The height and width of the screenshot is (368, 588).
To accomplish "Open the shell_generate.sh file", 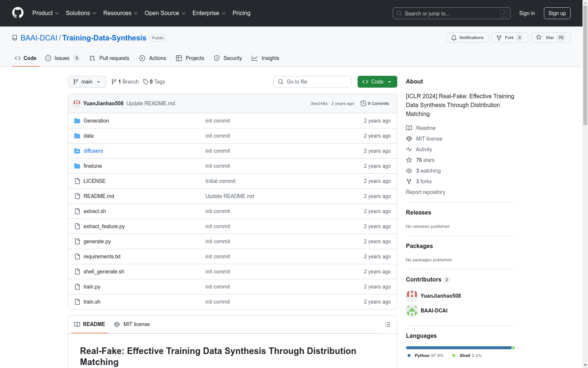I will click(104, 272).
